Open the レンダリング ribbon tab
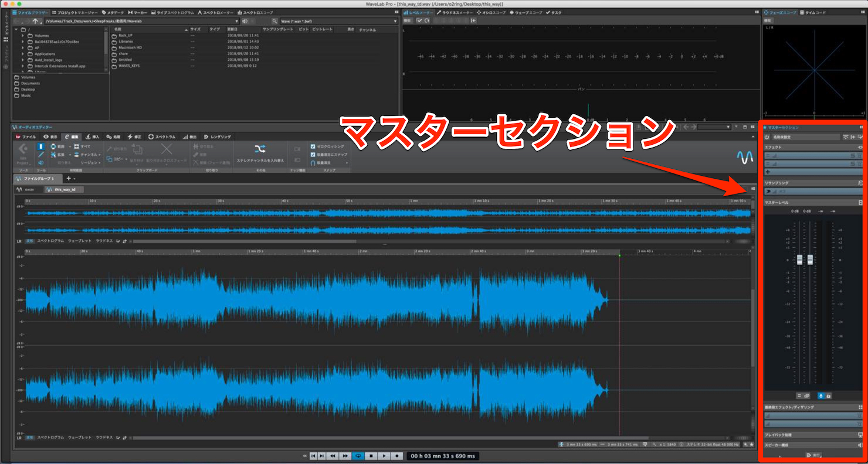 tap(217, 137)
